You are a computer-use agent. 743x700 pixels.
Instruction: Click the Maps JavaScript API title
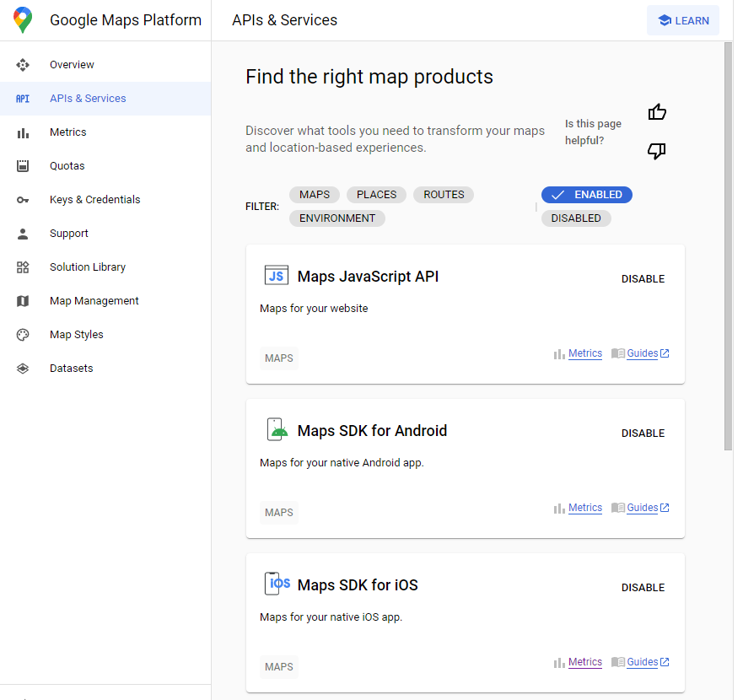(368, 277)
